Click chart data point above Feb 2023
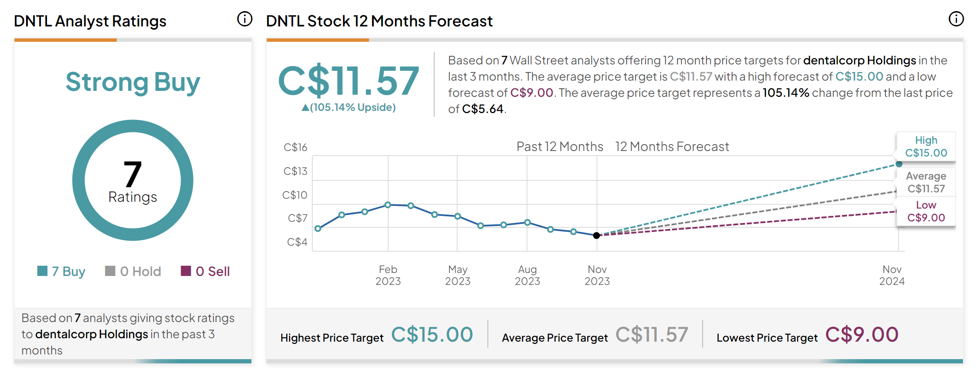The image size is (980, 386). pos(388,205)
